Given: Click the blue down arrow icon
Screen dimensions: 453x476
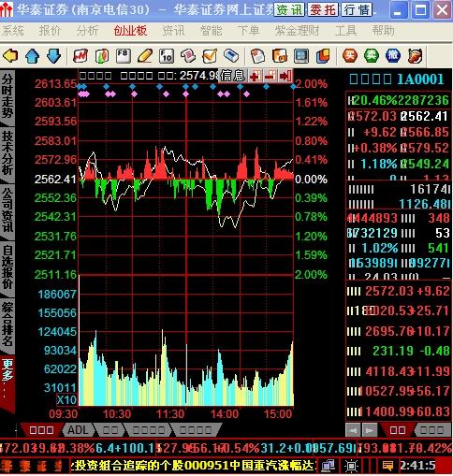Looking at the screenshot, I should click(53, 56).
